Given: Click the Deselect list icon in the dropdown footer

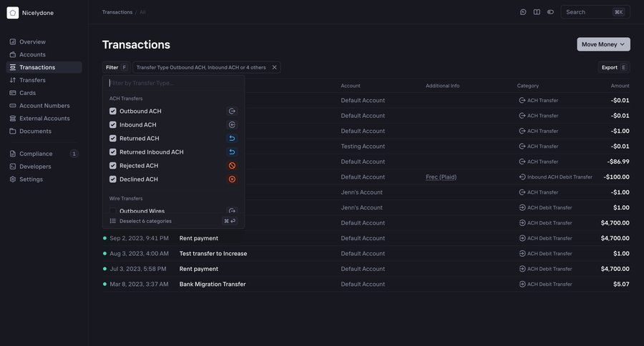Looking at the screenshot, I should [x=112, y=221].
